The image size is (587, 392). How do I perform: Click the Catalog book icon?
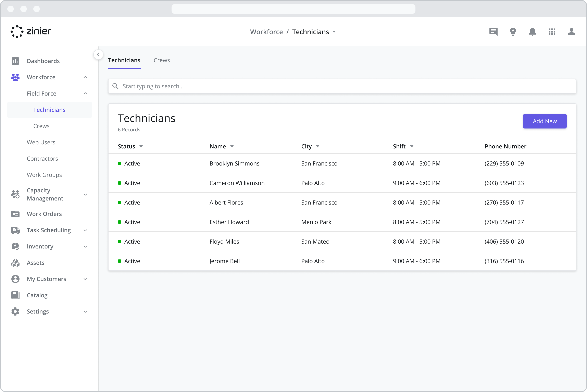point(15,295)
